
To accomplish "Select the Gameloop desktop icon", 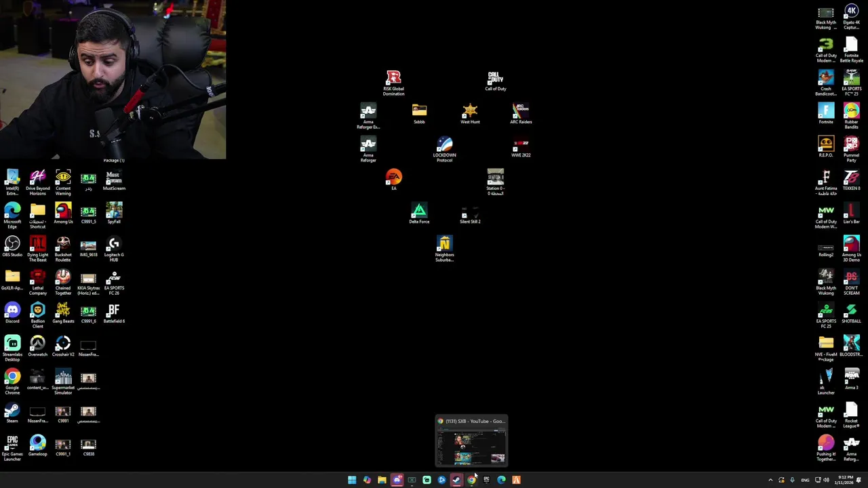I will tap(38, 446).
